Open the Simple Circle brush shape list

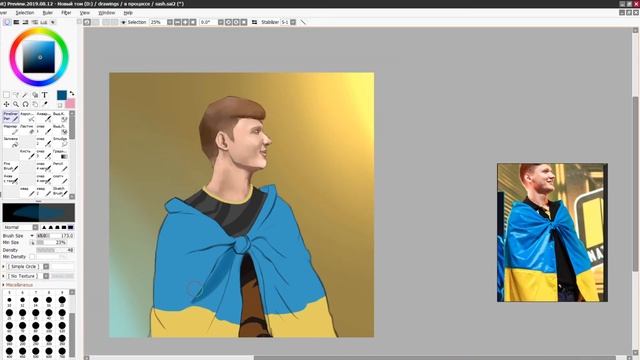[x=46, y=267]
